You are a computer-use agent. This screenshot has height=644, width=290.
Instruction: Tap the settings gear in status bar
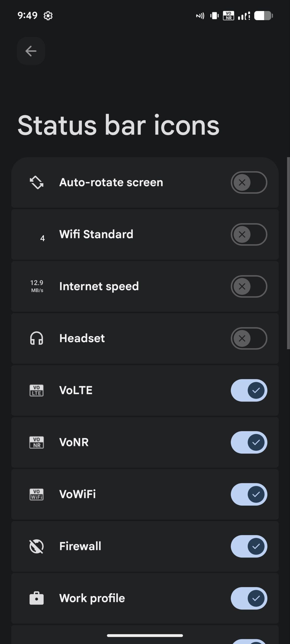click(x=48, y=16)
